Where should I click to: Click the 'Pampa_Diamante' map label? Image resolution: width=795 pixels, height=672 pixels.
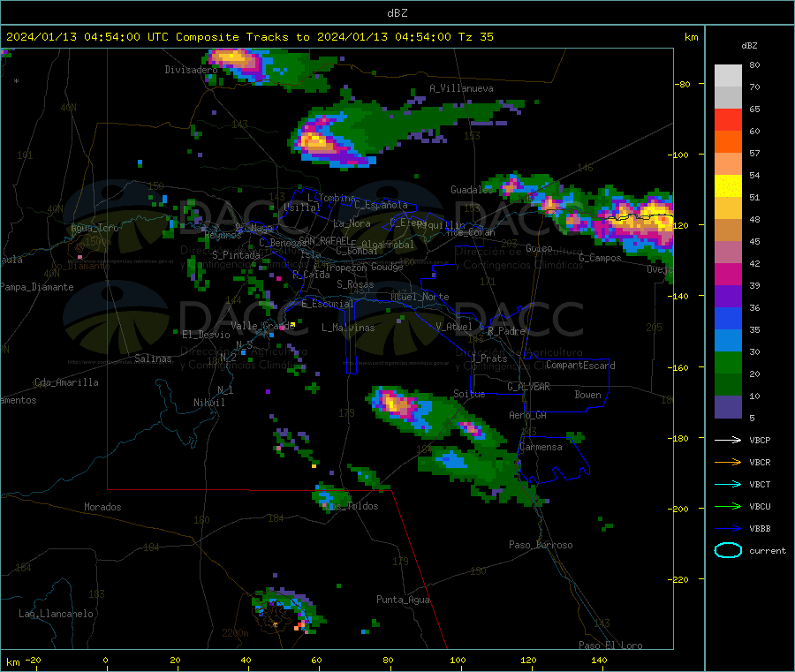[36, 287]
